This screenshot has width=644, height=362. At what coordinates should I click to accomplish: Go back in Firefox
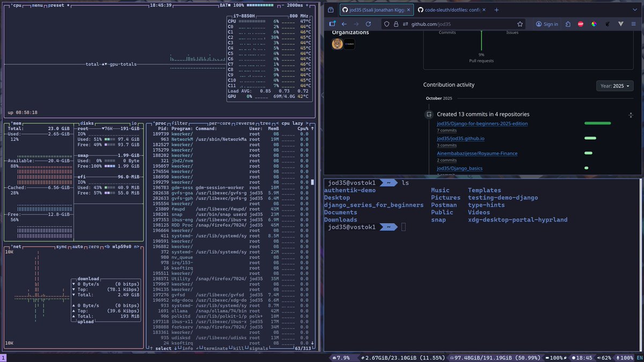344,24
